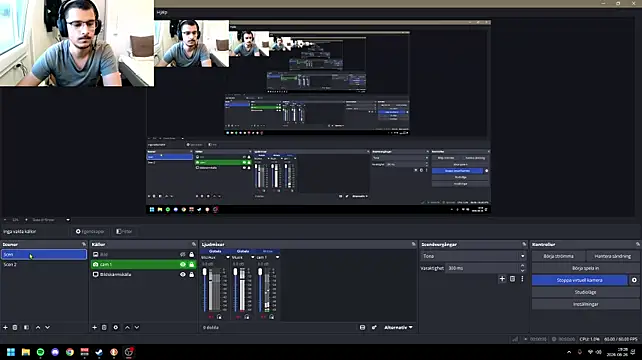Show hidden system tray icons chevron
The height and width of the screenshot is (360, 642).
569,352
